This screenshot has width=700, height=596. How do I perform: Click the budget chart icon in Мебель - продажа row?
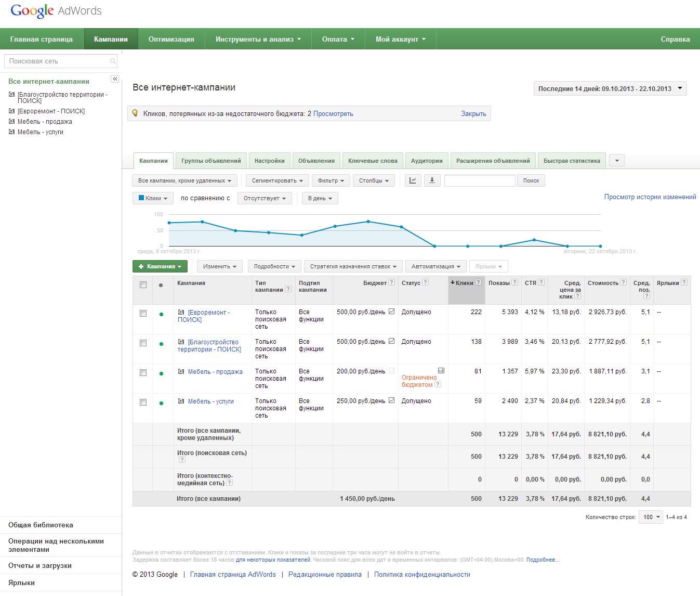pyautogui.click(x=441, y=371)
